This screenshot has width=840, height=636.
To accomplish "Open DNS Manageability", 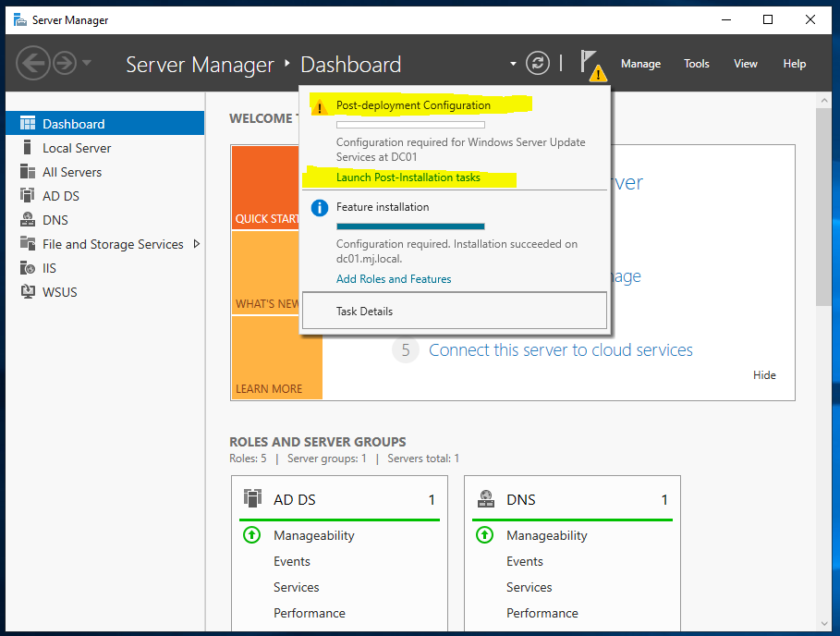I will click(x=547, y=535).
